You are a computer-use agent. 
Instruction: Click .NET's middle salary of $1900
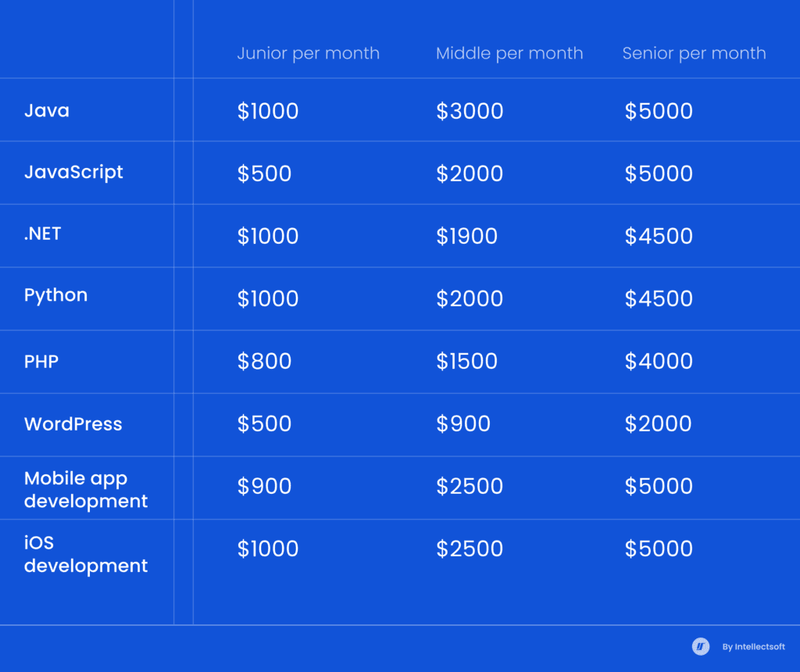[x=466, y=236]
